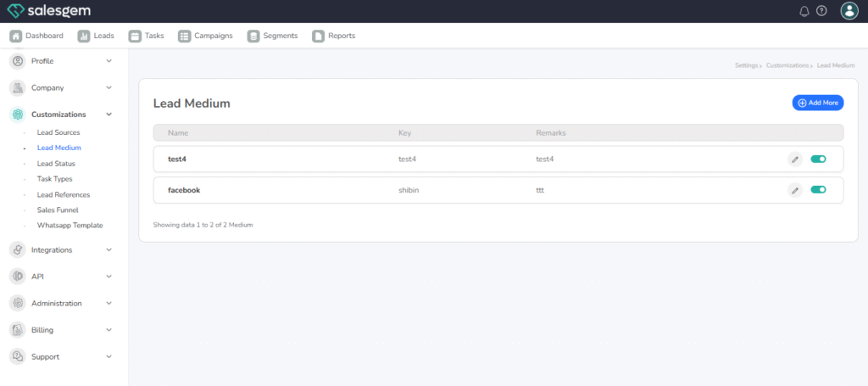The width and height of the screenshot is (868, 386).
Task: Open the Leads tab
Action: (x=96, y=36)
